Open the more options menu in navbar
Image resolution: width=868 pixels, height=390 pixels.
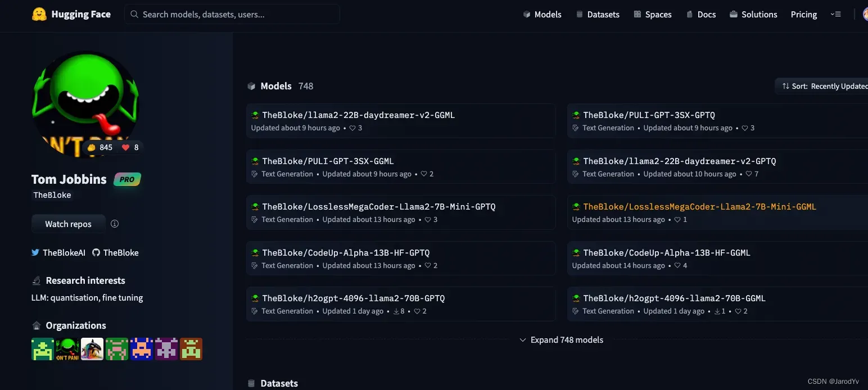[x=835, y=14]
